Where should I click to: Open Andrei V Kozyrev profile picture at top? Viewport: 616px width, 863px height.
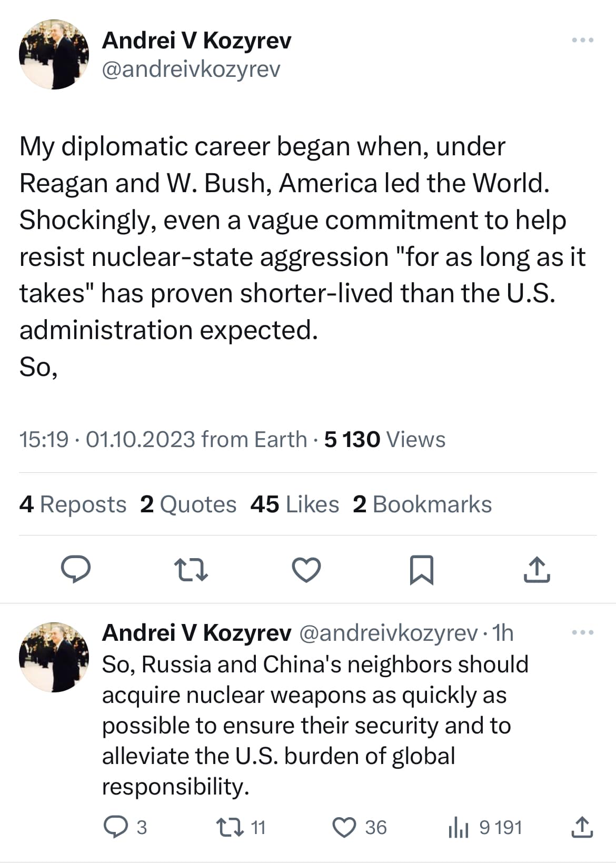point(54,54)
